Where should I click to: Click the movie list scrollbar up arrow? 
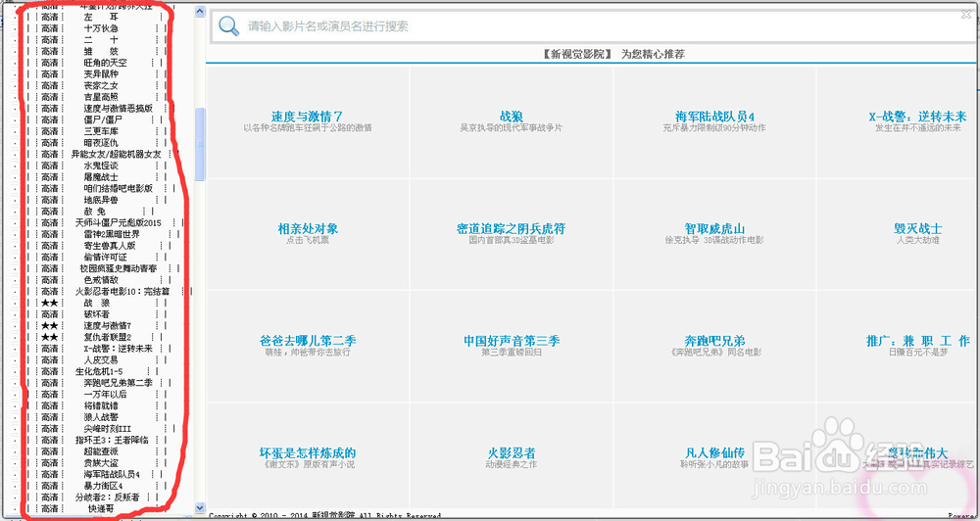point(200,11)
